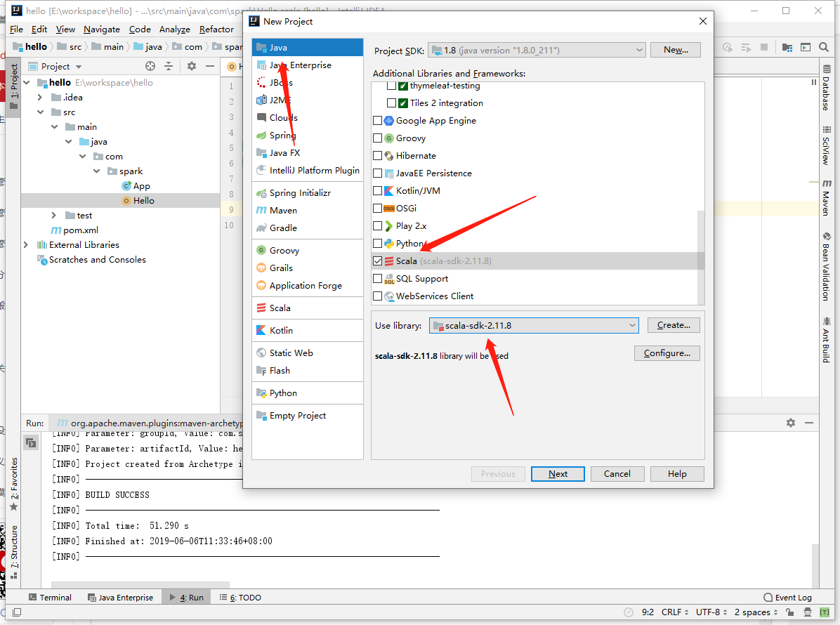Open Database tool window sidebar
This screenshot has width=840, height=625.
click(827, 87)
